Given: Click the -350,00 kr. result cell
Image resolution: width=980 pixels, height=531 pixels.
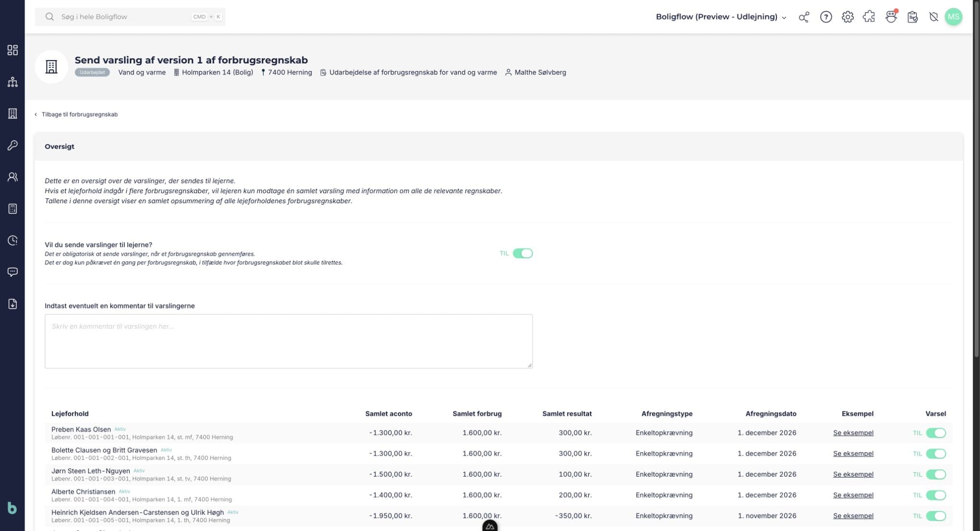Looking at the screenshot, I should pyautogui.click(x=573, y=516).
